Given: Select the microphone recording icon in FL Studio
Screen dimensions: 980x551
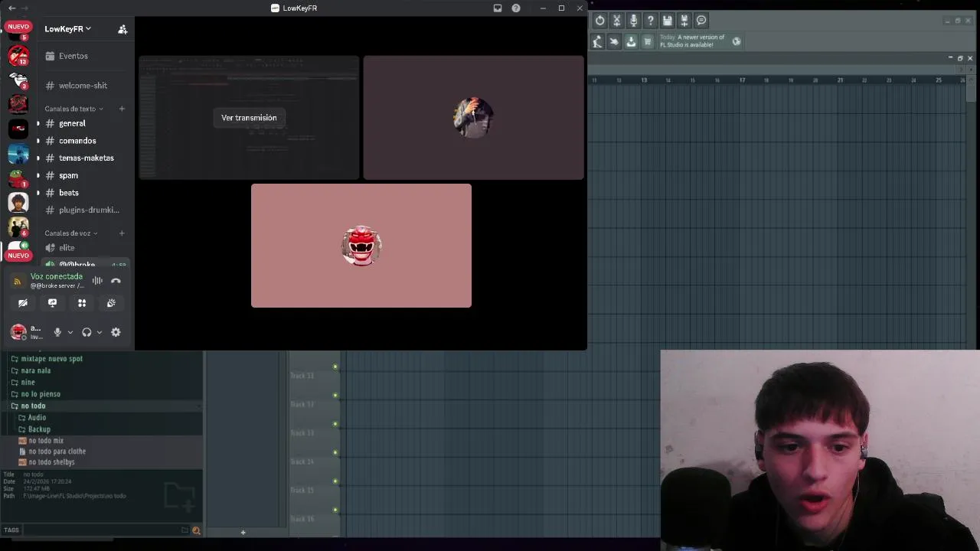Looking at the screenshot, I should click(x=634, y=21).
